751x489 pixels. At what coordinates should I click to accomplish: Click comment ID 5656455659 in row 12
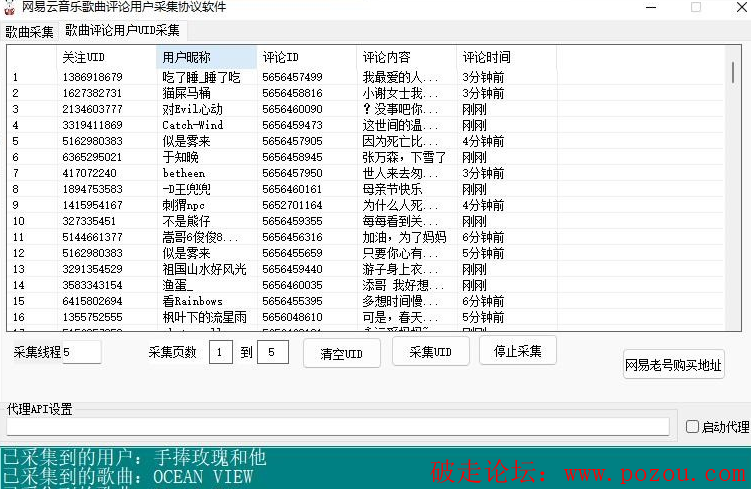tap(292, 253)
